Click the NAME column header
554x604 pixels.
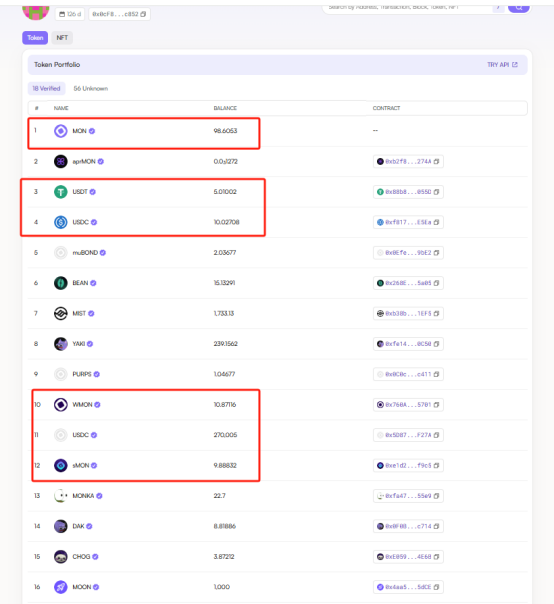(x=61, y=108)
